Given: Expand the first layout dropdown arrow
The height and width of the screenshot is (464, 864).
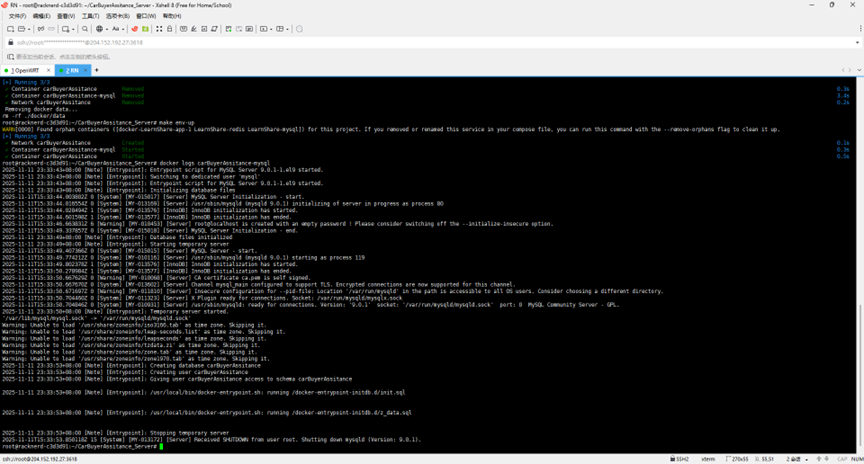Looking at the screenshot, I should point(271,29).
